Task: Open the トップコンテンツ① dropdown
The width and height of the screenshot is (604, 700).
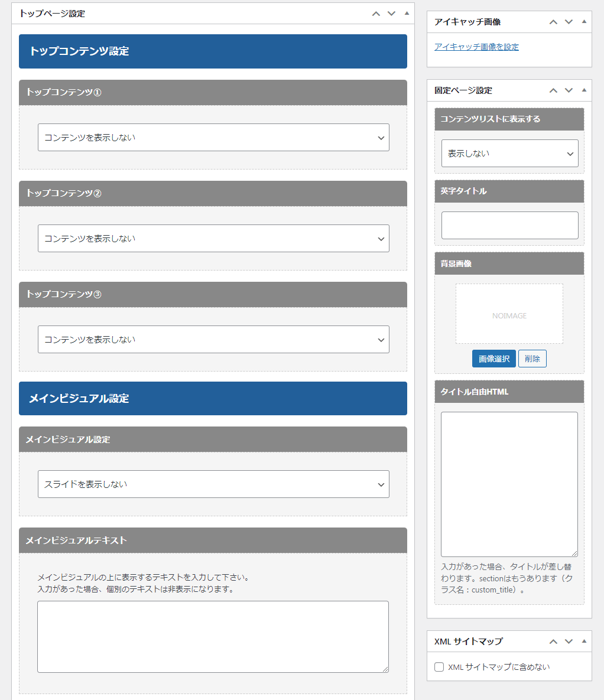Action: [213, 137]
